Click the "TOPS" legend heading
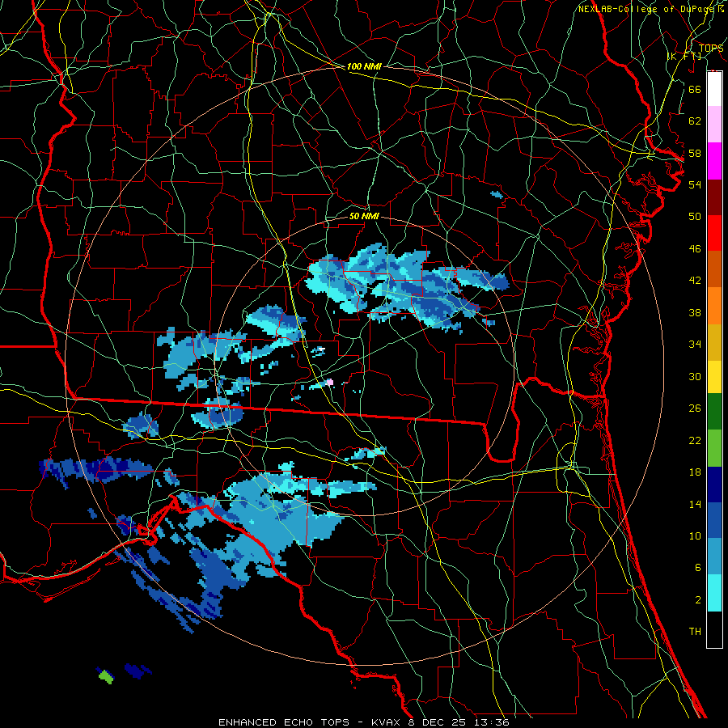This screenshot has width=728, height=728. click(x=711, y=48)
